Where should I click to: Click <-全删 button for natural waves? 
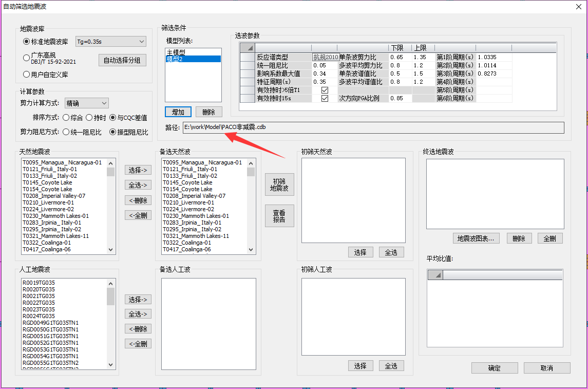(x=138, y=215)
